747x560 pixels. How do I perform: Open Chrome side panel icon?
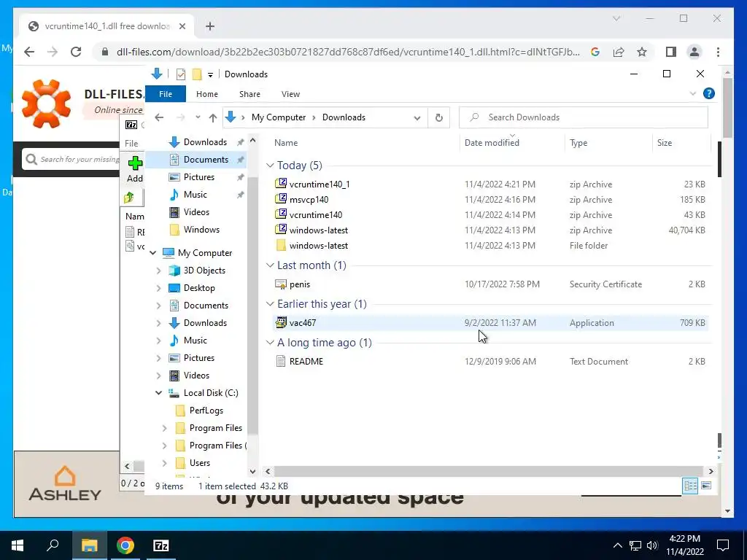pyautogui.click(x=671, y=52)
